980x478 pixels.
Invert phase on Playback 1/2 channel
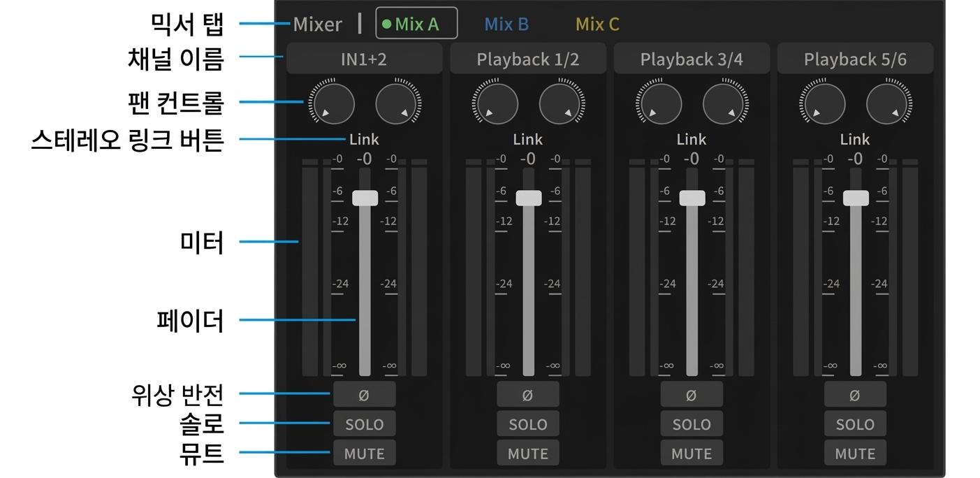coord(527,395)
